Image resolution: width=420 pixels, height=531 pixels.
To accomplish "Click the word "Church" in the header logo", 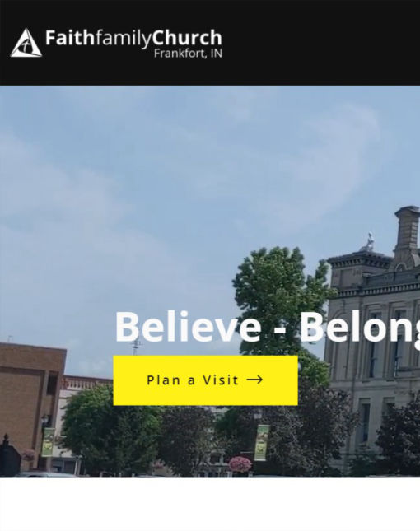I will [x=187, y=37].
